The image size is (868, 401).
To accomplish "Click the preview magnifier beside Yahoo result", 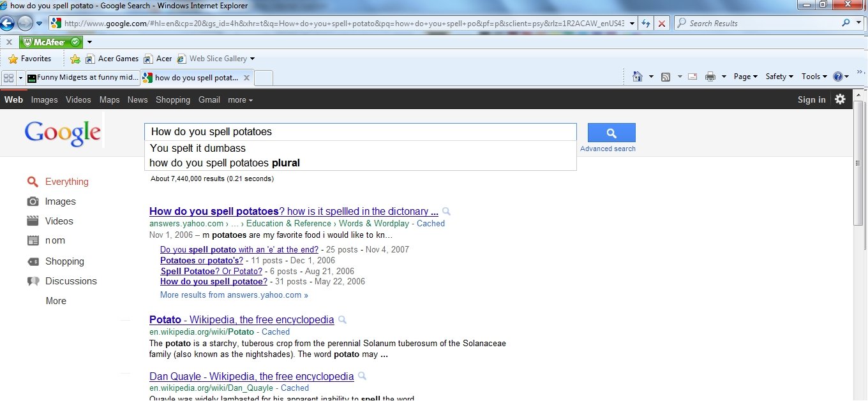I will 447,211.
